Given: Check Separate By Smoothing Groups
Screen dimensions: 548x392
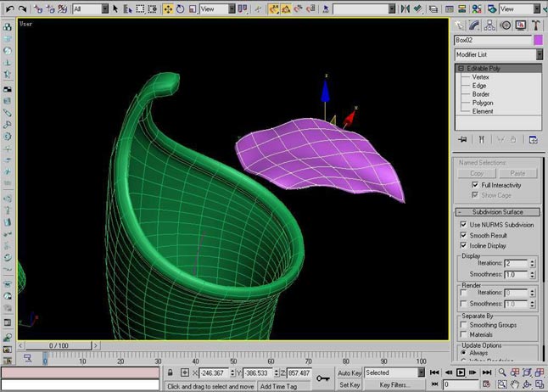Looking at the screenshot, I should pyautogui.click(x=463, y=325).
